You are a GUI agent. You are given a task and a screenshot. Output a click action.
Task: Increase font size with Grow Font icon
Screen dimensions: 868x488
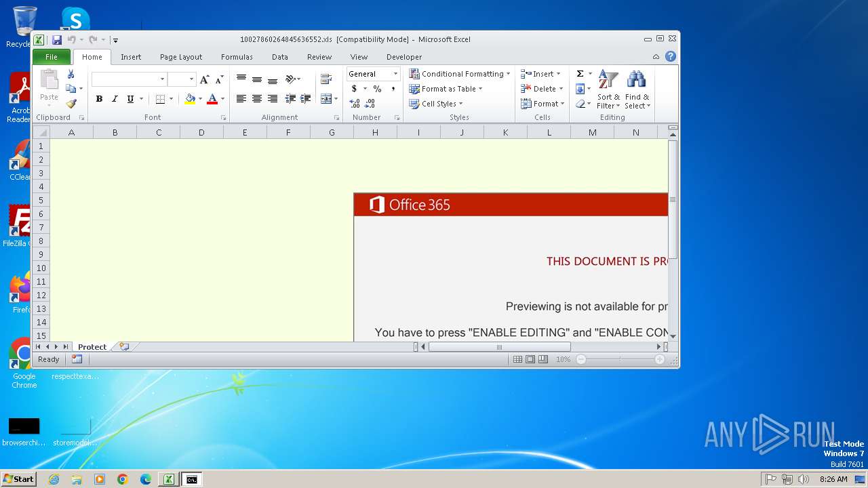point(204,79)
